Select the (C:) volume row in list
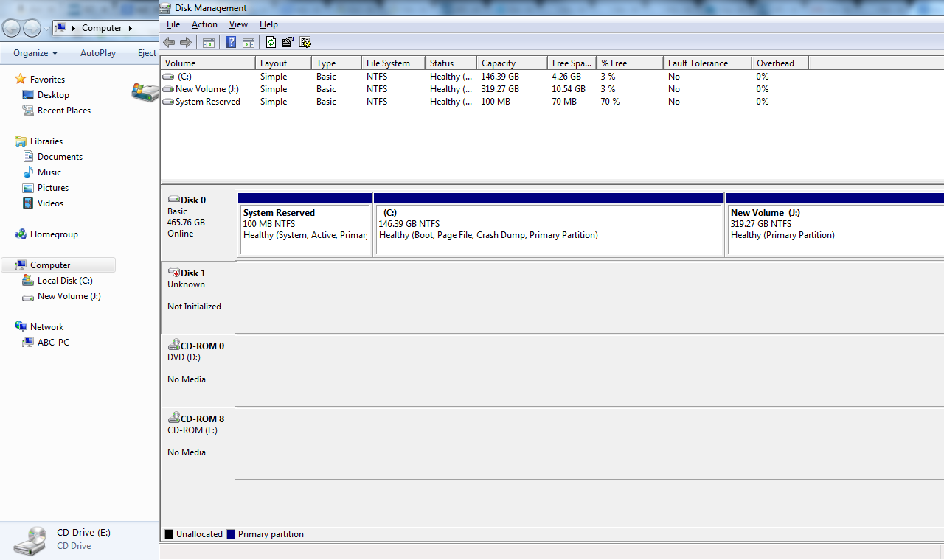This screenshot has height=560, width=944. (x=552, y=77)
